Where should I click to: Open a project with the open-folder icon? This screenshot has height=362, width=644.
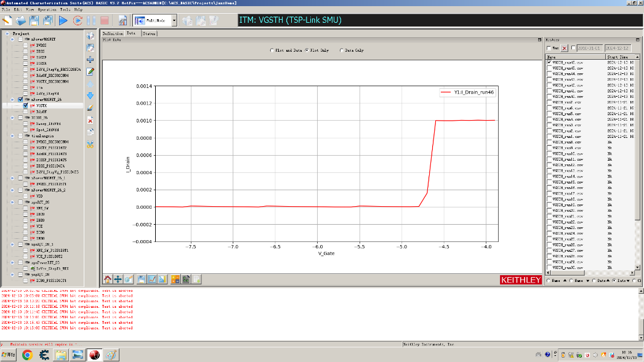point(20,20)
